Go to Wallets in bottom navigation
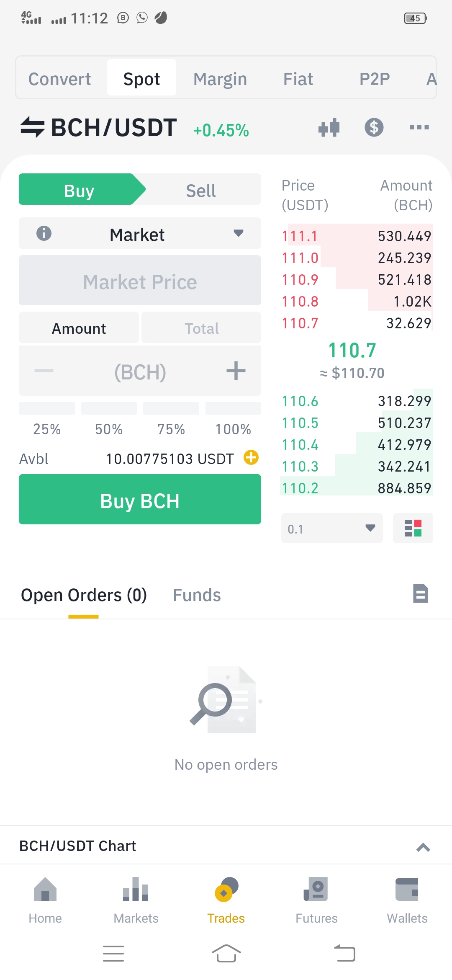The width and height of the screenshot is (452, 980). pyautogui.click(x=407, y=900)
